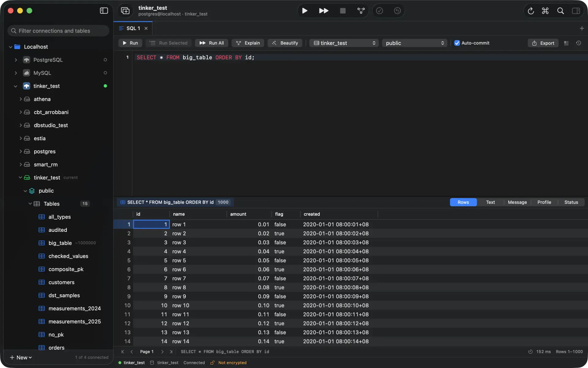Click the explain plan graph icon in title bar
This screenshot has height=368, width=588.
[361, 11]
